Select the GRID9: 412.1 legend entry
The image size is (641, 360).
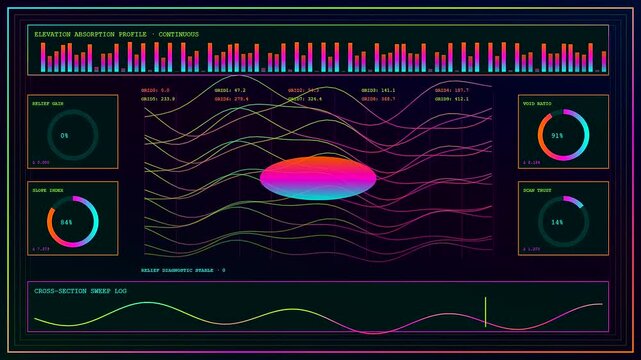click(x=452, y=99)
